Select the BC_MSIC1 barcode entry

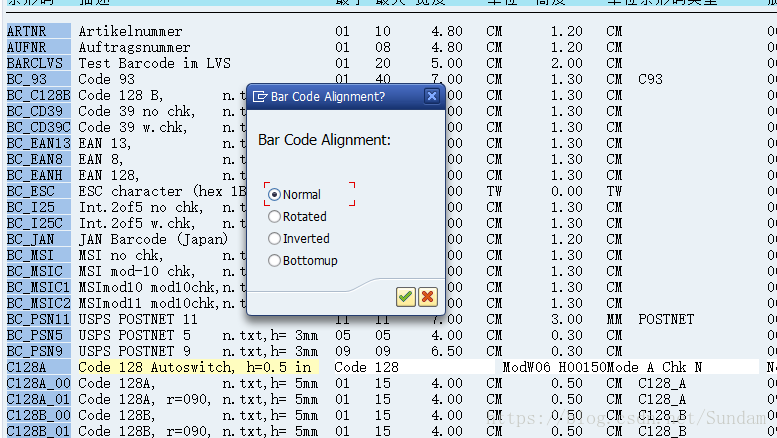tap(39, 287)
